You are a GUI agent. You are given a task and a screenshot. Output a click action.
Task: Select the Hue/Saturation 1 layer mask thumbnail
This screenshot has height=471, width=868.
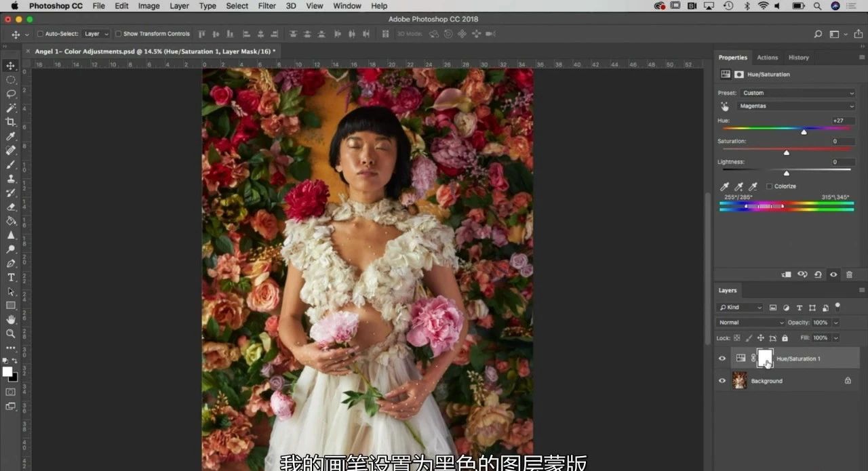pos(765,358)
